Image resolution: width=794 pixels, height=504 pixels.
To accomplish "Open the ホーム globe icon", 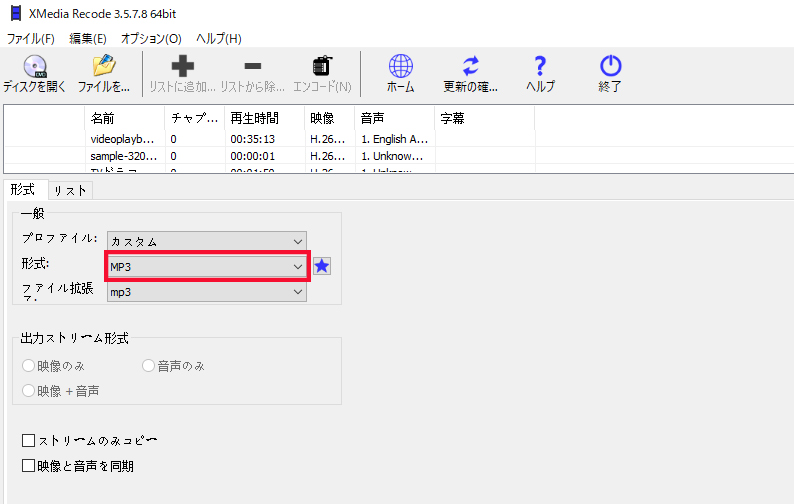I will (x=401, y=66).
